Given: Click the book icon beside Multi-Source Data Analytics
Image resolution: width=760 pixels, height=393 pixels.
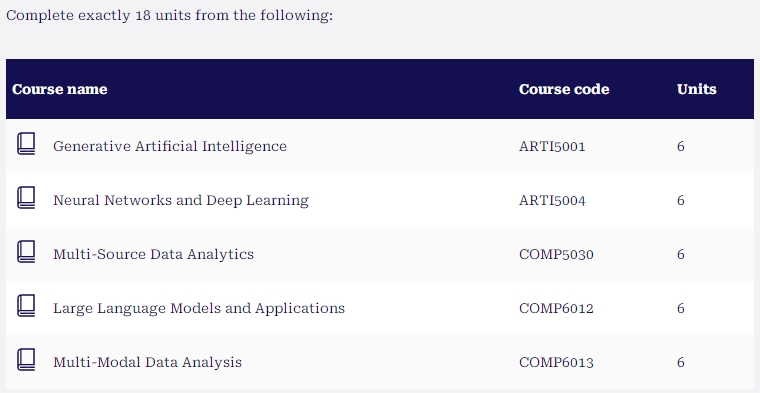Looking at the screenshot, I should click(x=26, y=252).
